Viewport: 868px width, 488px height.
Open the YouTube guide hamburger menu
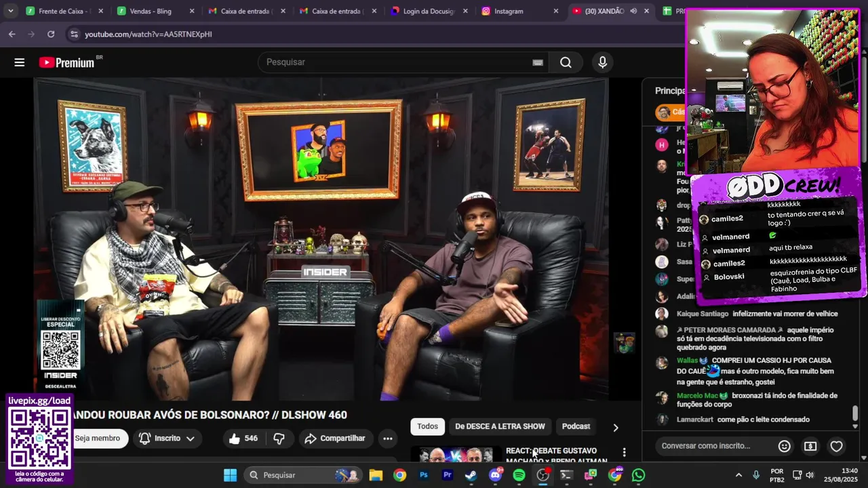coord(20,62)
